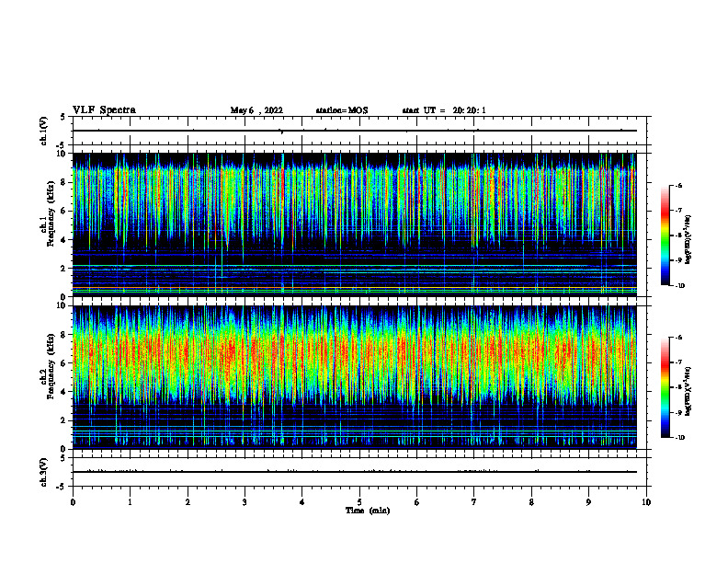Screen dimensions: 728x563
Task: Click the "2" kHz tick on ch.1 spectrogram
Action: pyautogui.click(x=63, y=269)
